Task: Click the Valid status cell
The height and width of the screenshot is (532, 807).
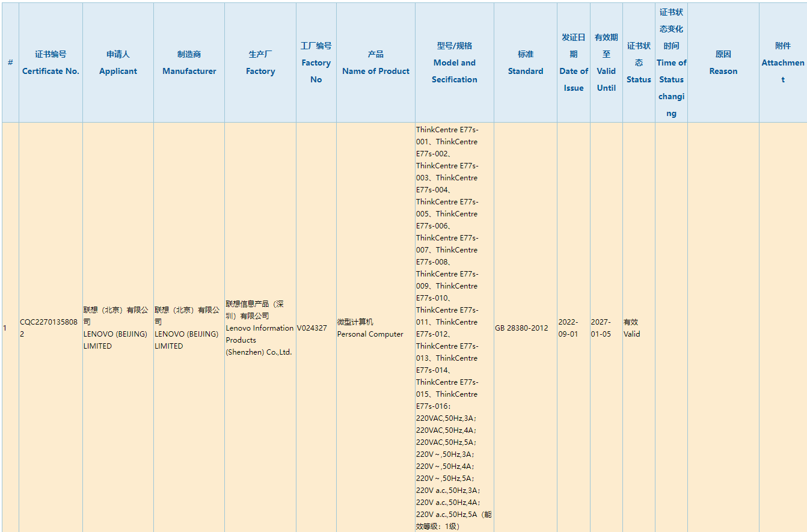Action: point(632,328)
